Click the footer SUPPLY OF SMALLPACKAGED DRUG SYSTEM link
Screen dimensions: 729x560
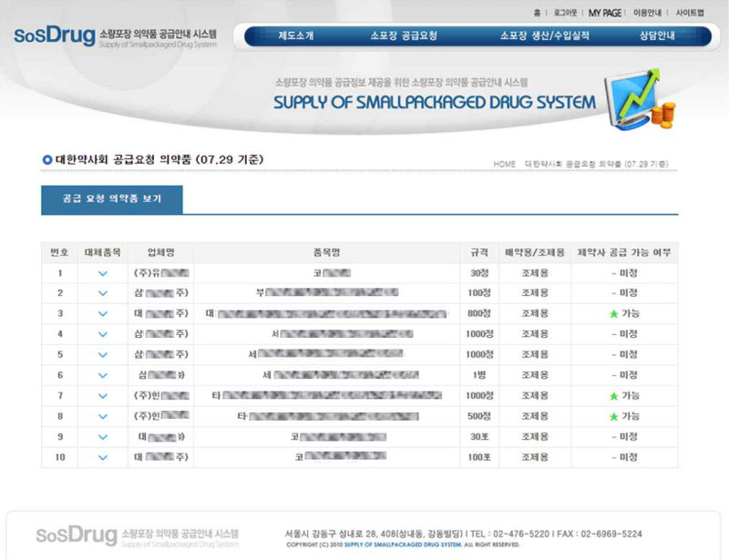coord(403,545)
